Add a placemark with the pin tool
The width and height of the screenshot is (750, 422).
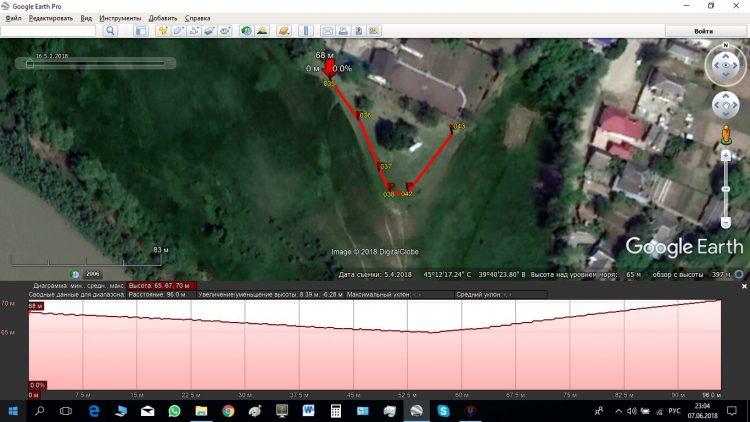tap(163, 31)
